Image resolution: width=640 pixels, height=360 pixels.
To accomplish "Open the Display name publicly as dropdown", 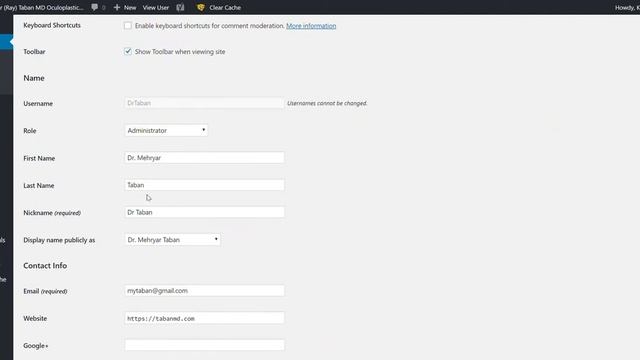I will [x=173, y=240].
